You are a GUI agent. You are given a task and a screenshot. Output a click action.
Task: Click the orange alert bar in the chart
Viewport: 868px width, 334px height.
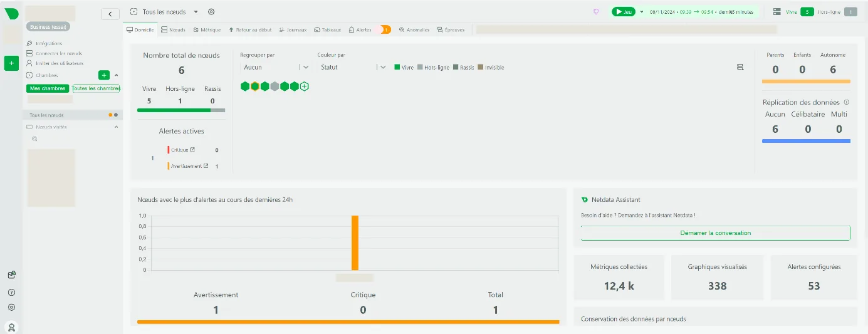[355, 243]
